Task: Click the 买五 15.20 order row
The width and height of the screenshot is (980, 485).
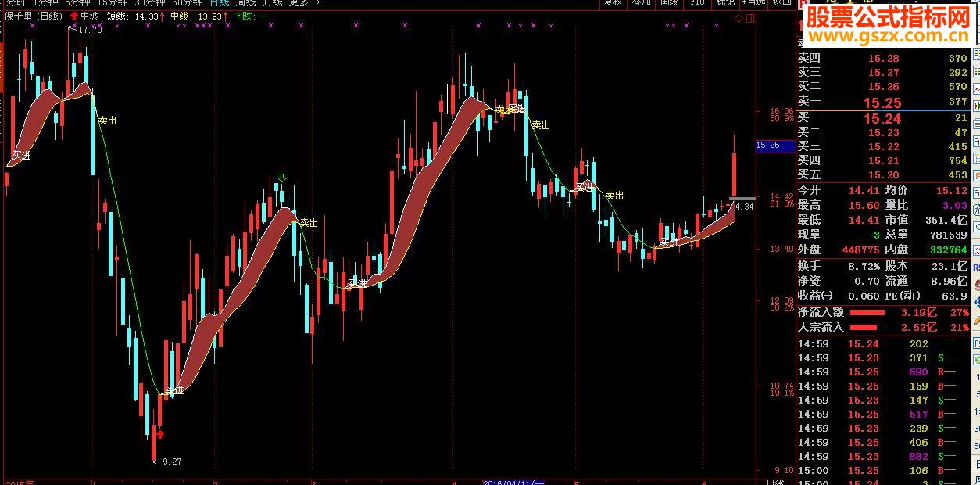Action: (882, 175)
